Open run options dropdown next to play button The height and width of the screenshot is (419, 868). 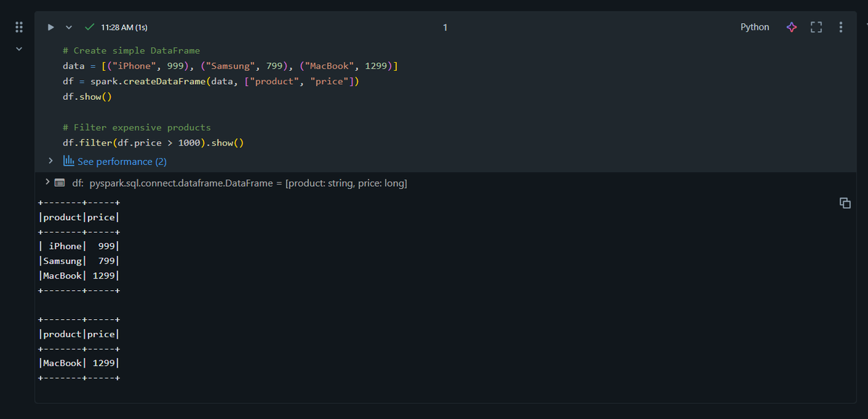pos(69,27)
